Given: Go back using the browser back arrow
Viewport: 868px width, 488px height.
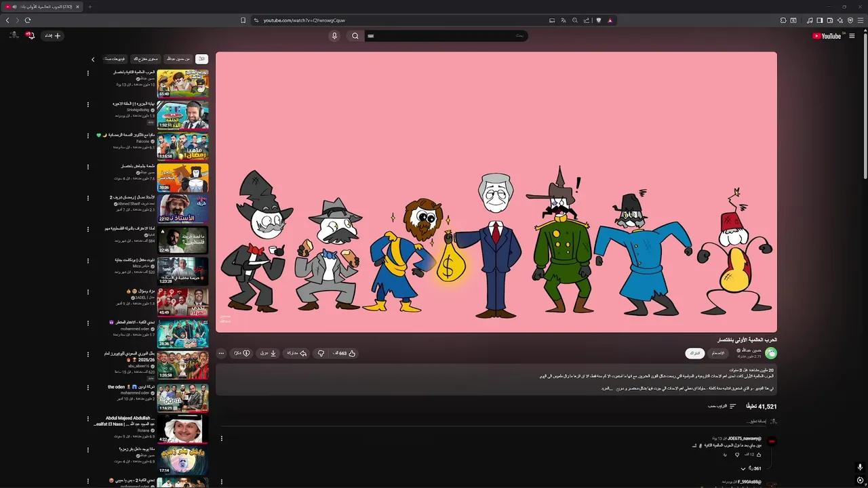Looking at the screenshot, I should (7, 20).
